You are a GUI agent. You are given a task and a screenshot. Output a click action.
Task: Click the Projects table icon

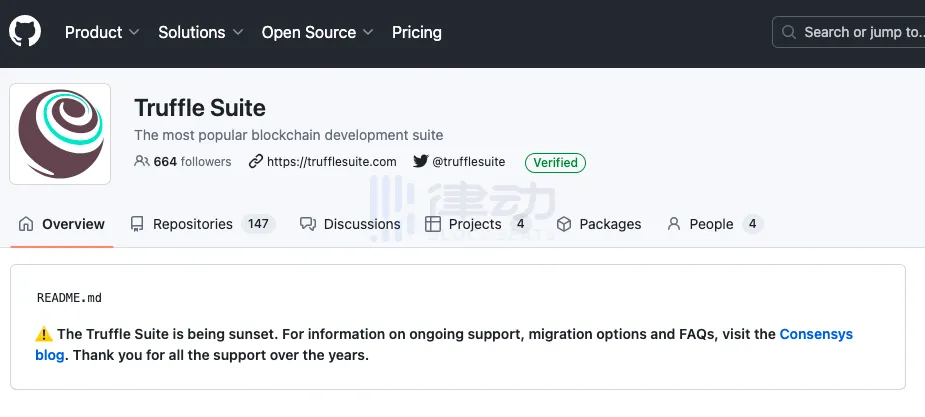tap(433, 224)
